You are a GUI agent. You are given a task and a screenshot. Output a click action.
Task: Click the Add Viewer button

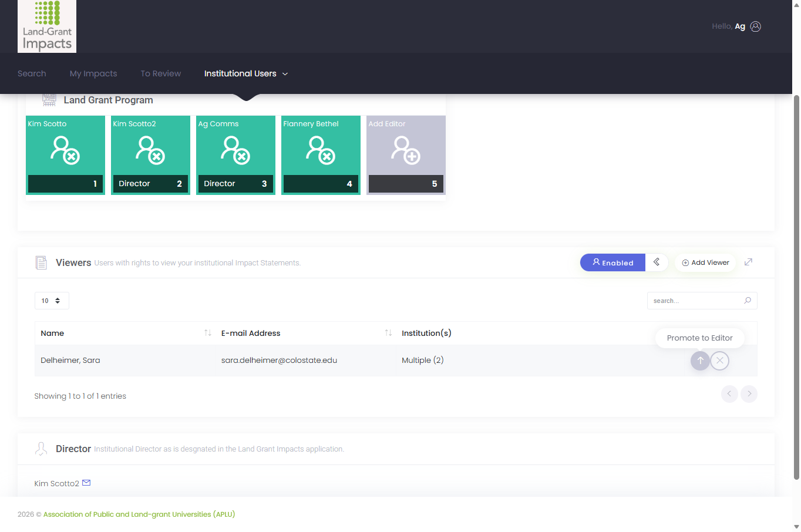[705, 262]
